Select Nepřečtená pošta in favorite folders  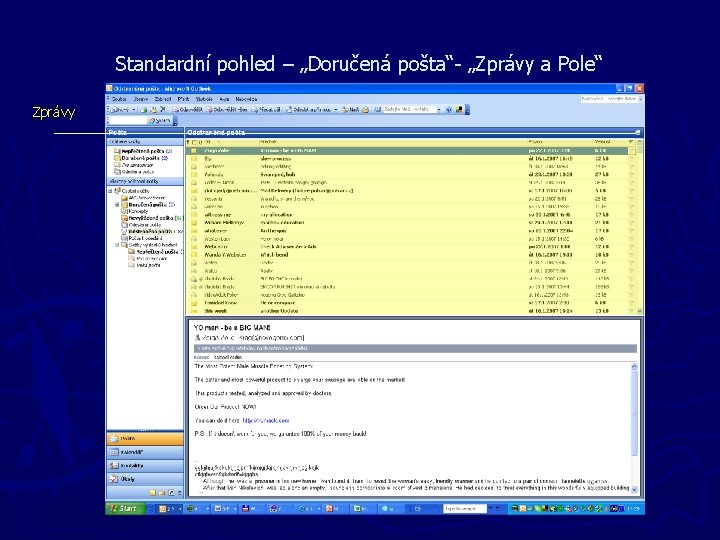[143, 151]
